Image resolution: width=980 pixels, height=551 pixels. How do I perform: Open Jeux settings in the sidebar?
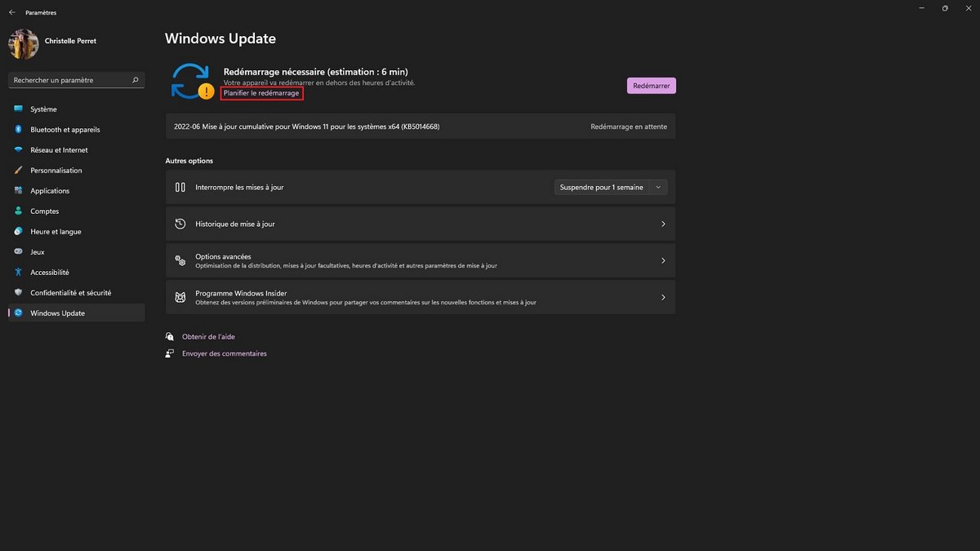coord(77,252)
